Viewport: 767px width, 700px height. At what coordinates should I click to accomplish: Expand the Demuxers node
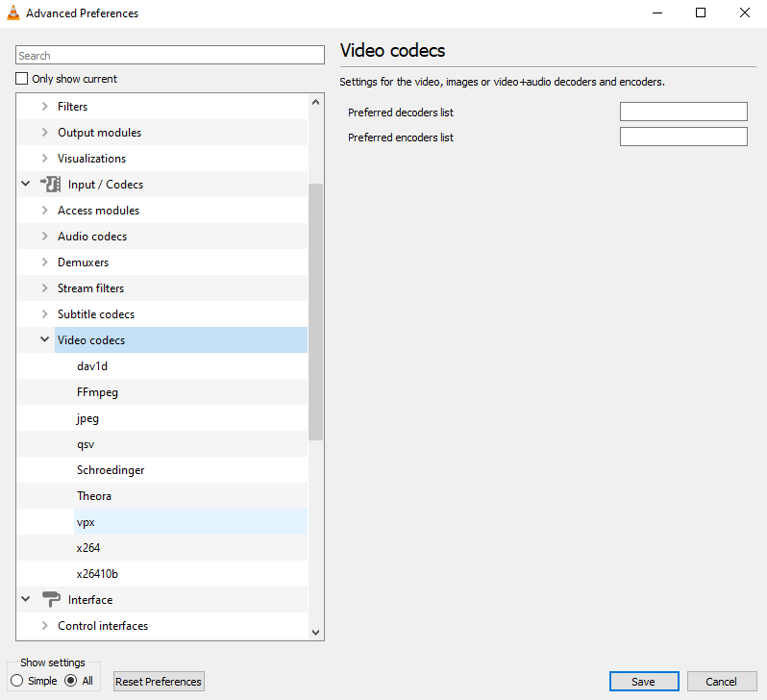(x=45, y=262)
